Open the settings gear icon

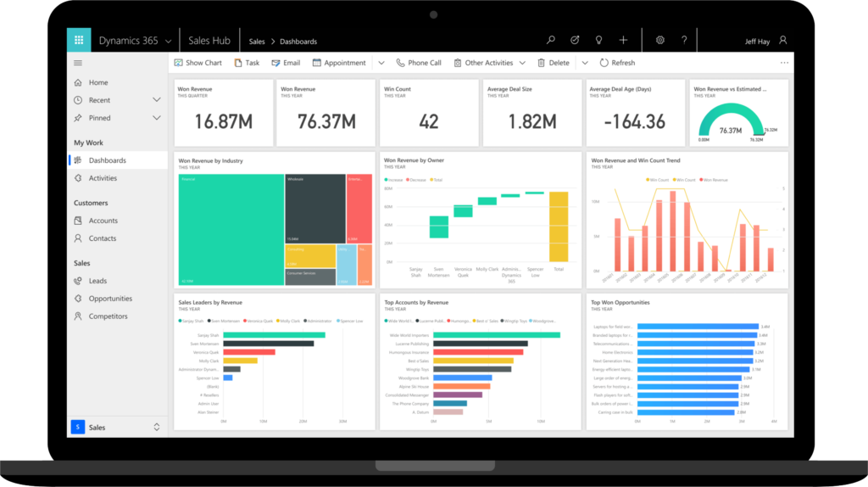point(659,40)
